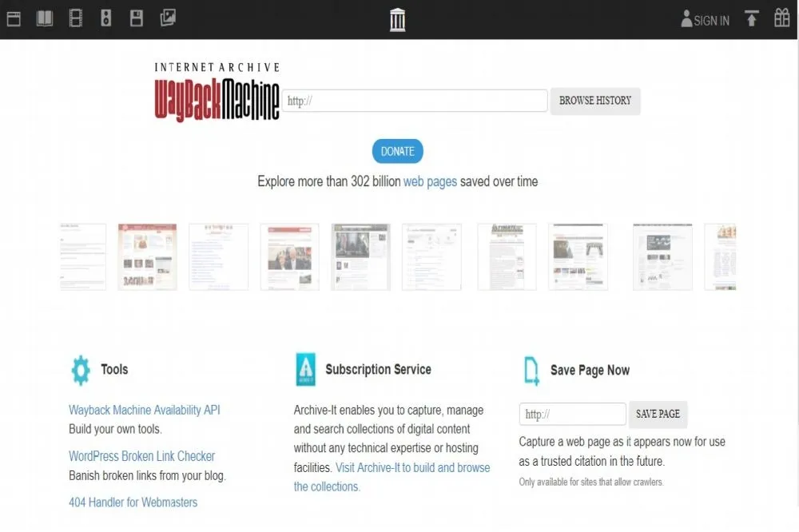Click the 'Build your own tools.' text
This screenshot has width=799, height=532.
pos(115,429)
